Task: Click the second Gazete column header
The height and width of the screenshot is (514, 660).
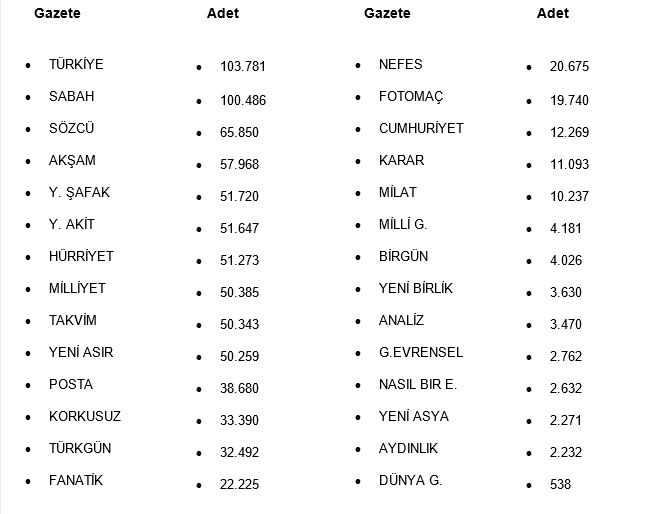Action: tap(387, 13)
